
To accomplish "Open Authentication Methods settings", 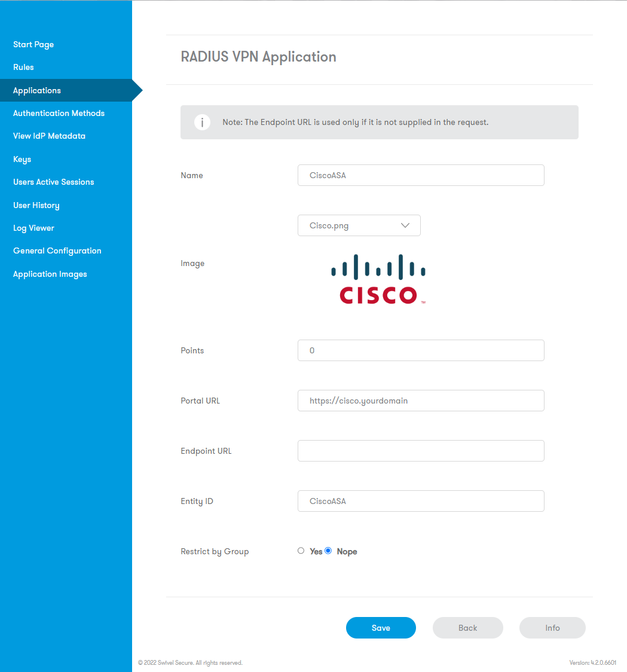I will coord(59,113).
